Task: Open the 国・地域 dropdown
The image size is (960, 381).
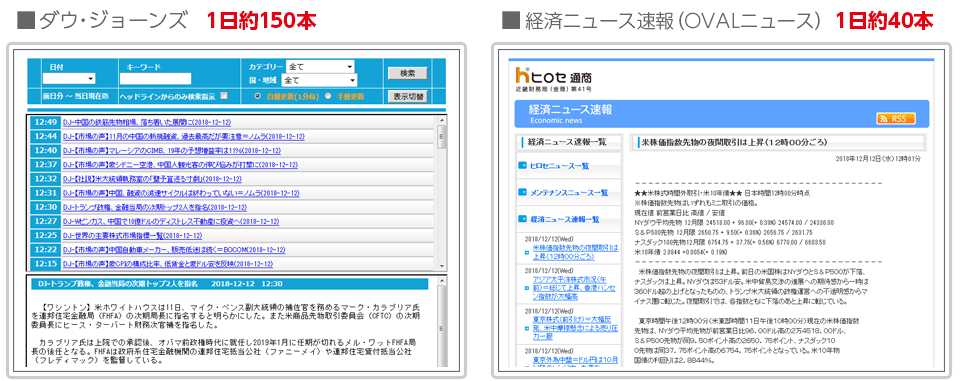Action: (x=320, y=80)
